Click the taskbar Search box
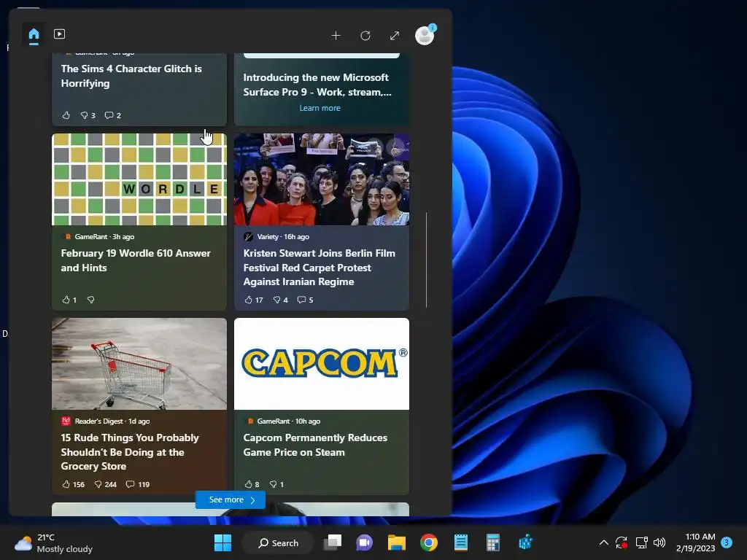Image resolution: width=747 pixels, height=560 pixels. [x=278, y=542]
